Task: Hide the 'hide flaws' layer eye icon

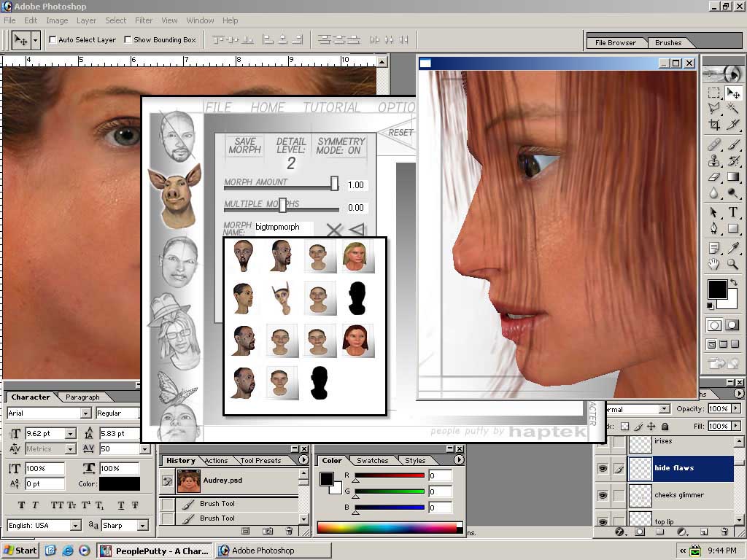Action: [603, 469]
